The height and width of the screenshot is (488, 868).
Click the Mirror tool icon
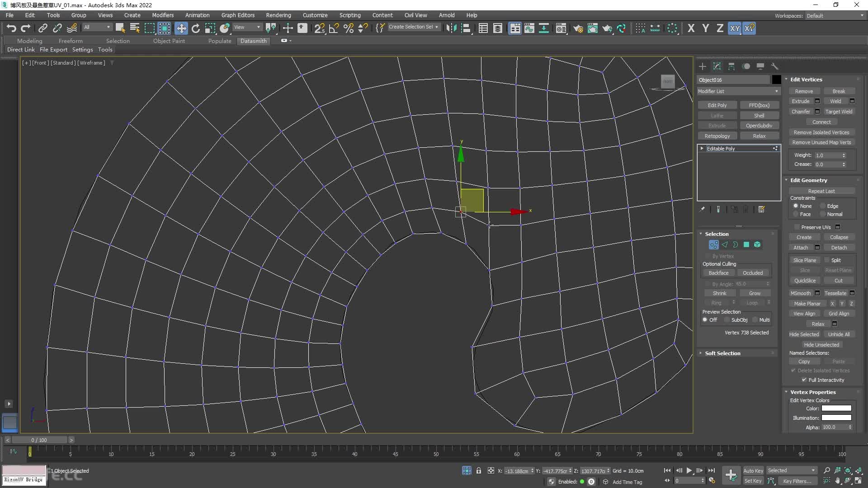tap(451, 28)
